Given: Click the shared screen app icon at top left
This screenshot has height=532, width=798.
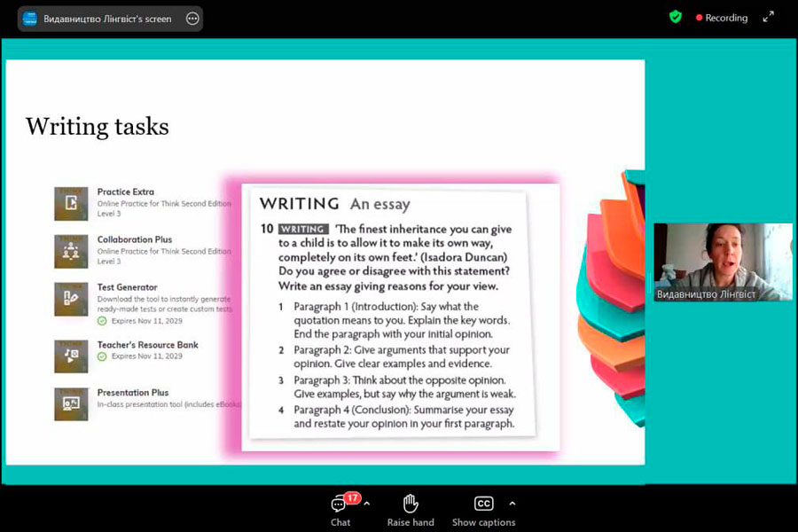Looking at the screenshot, I should pyautogui.click(x=30, y=19).
